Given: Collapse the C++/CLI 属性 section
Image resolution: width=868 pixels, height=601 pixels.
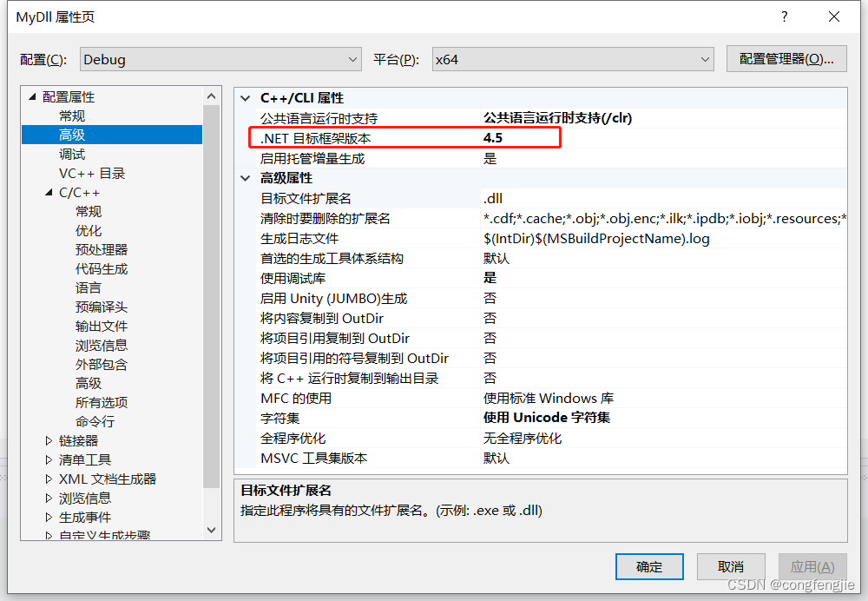Looking at the screenshot, I should pyautogui.click(x=247, y=97).
